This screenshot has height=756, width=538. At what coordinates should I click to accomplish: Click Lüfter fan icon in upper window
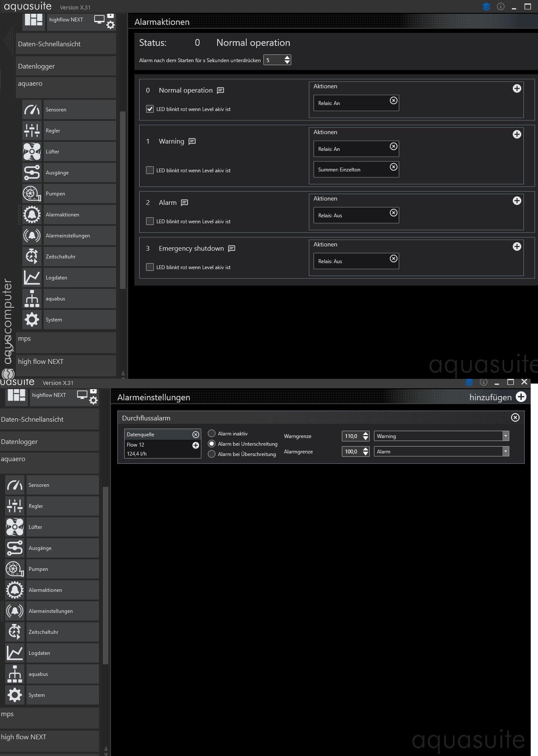click(x=32, y=152)
